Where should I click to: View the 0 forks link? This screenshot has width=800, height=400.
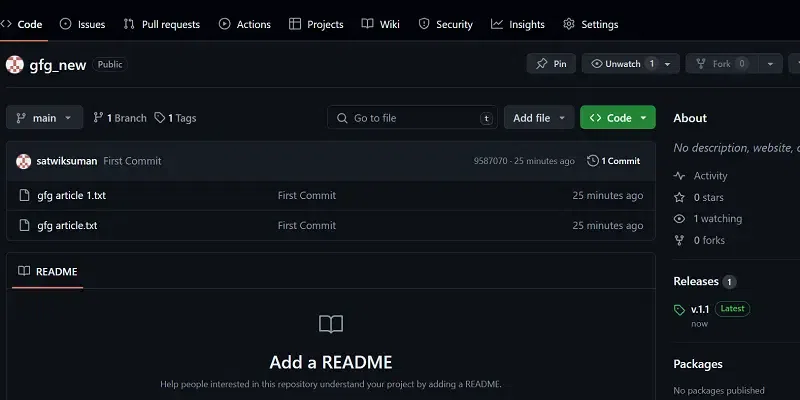699,240
